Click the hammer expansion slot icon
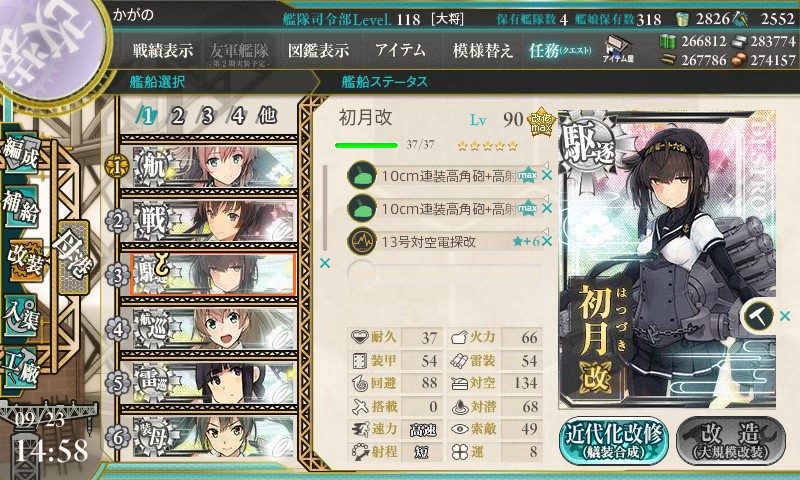The width and height of the screenshot is (800, 480). pos(758,316)
